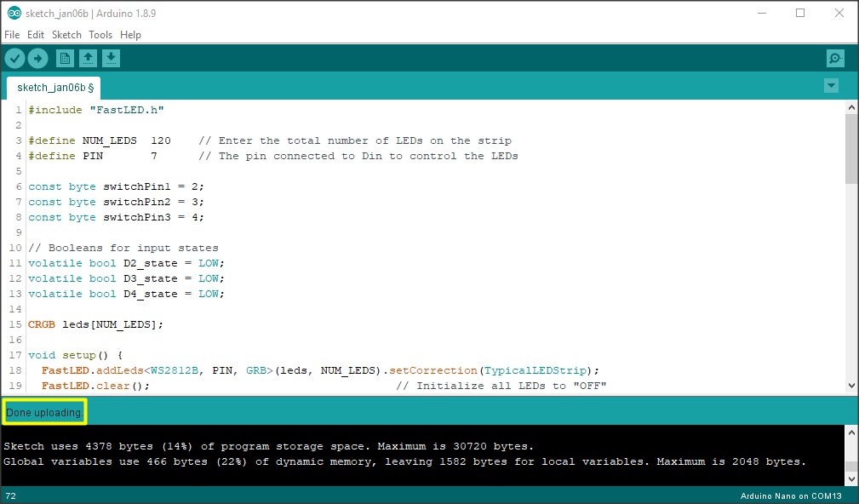The image size is (859, 504).
Task: Open the Help menu
Action: pos(130,35)
